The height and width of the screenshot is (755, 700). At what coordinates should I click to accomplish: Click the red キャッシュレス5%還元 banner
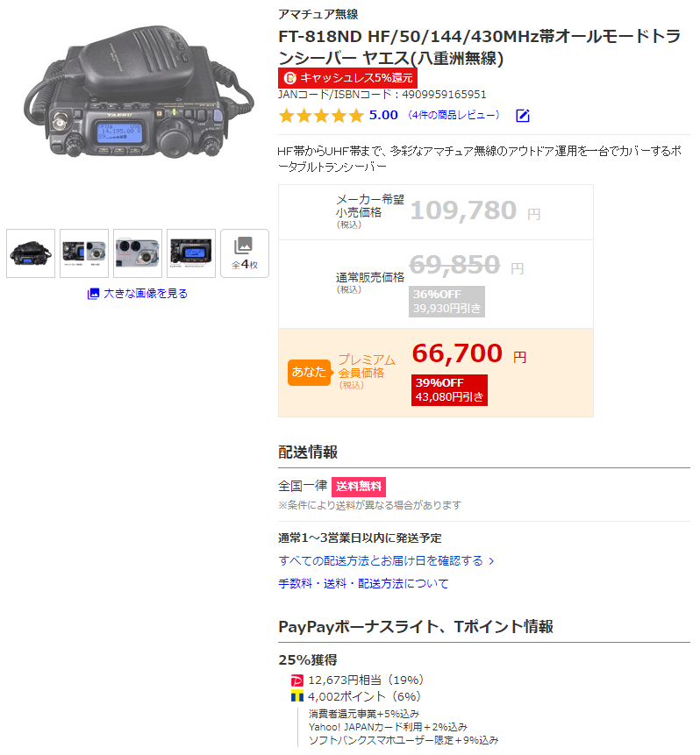click(x=347, y=77)
